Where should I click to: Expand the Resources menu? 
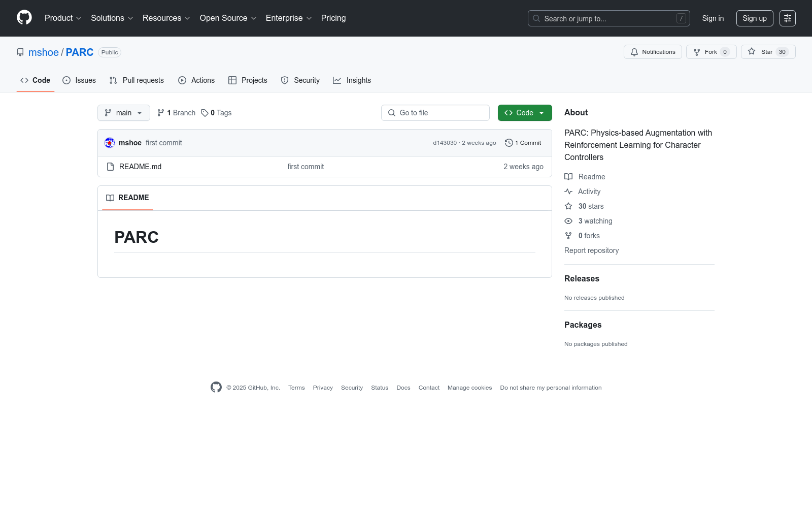click(x=166, y=18)
